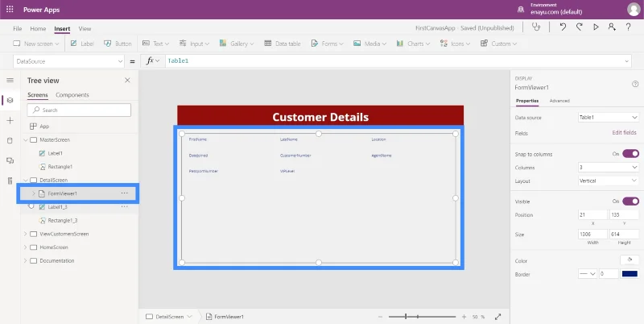Expand the Documentation tree node
644x324 pixels.
26,260
